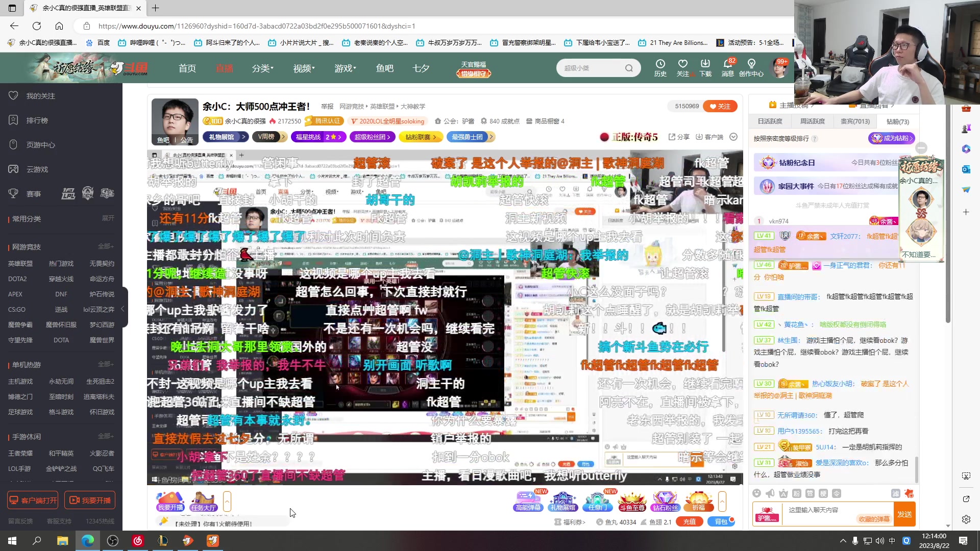
Task: Show hidden system tray icons
Action: point(843,541)
